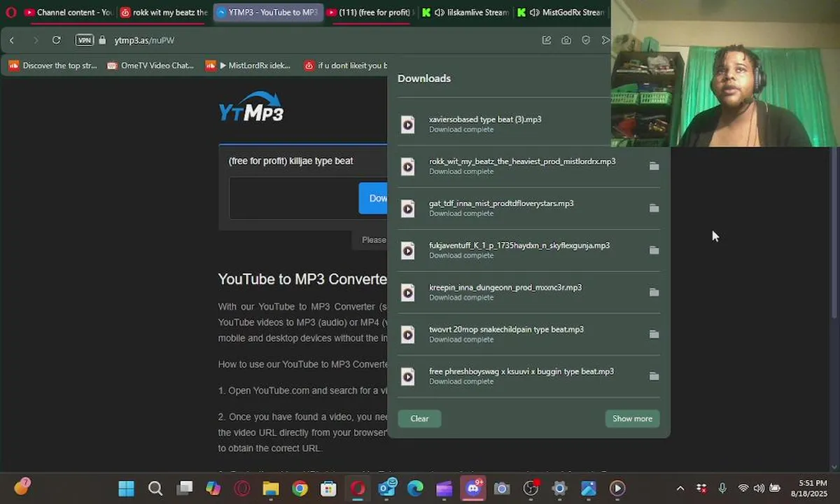The height and width of the screenshot is (504, 840).
Task: Open if u dont likeit bookmark
Action: (345, 65)
